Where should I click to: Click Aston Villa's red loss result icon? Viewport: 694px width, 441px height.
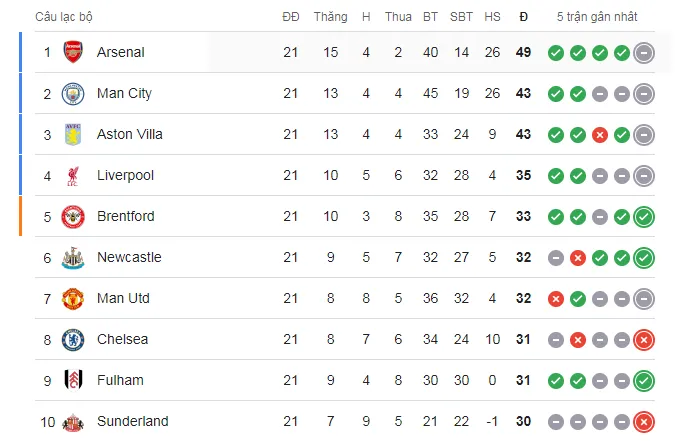(x=600, y=134)
